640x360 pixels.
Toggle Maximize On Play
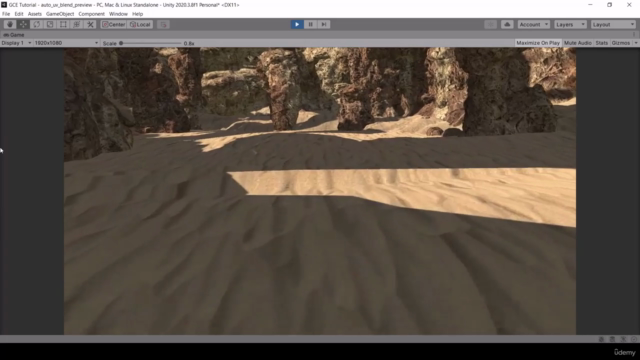click(x=538, y=43)
